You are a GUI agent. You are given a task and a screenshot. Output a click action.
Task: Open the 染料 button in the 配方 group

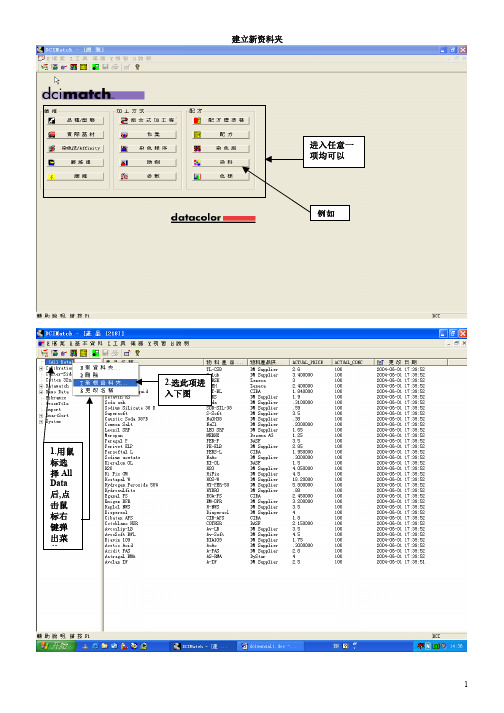(221, 162)
